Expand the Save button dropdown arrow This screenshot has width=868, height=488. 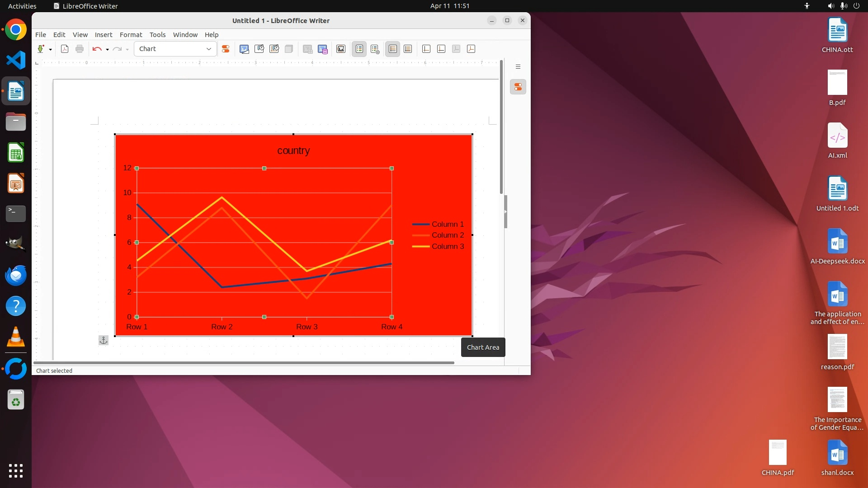point(50,49)
